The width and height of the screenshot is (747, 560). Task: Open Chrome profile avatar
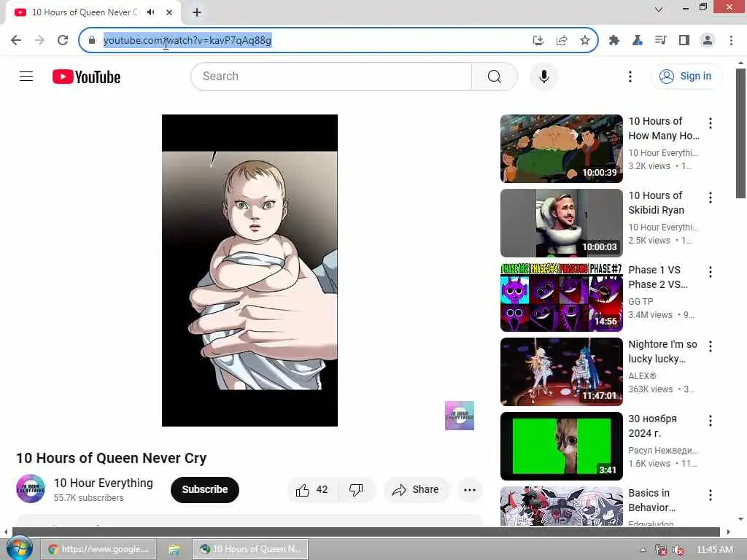[x=708, y=41]
